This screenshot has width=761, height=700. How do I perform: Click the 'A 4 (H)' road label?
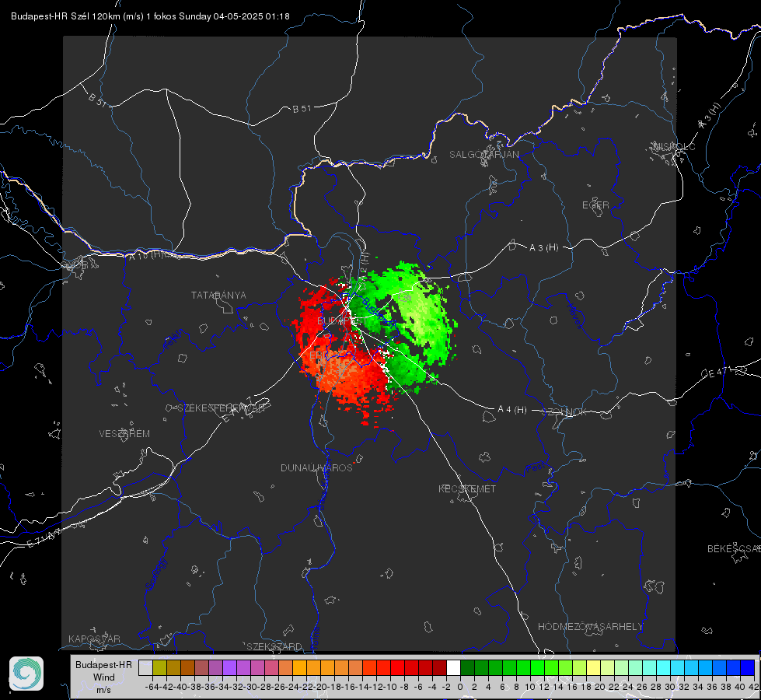point(512,410)
